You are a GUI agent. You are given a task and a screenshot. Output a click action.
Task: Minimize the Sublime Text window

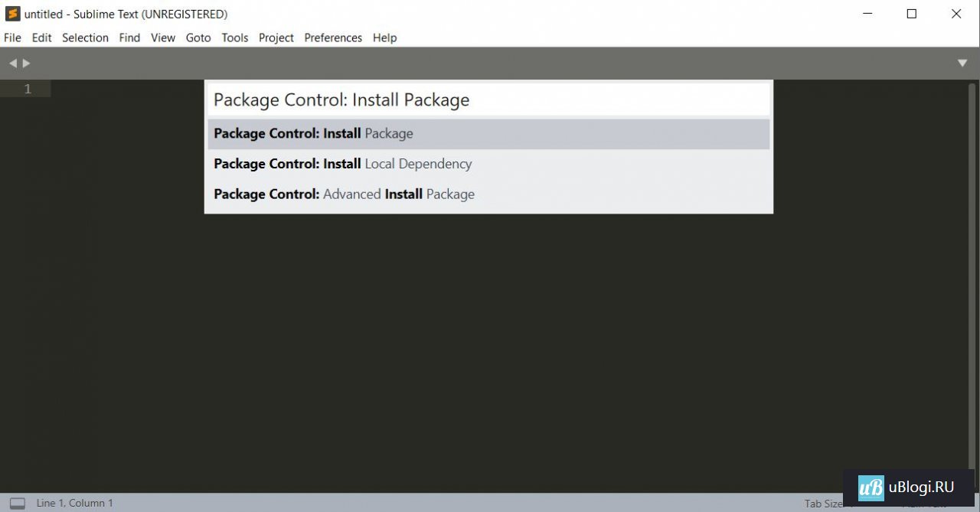click(x=867, y=14)
